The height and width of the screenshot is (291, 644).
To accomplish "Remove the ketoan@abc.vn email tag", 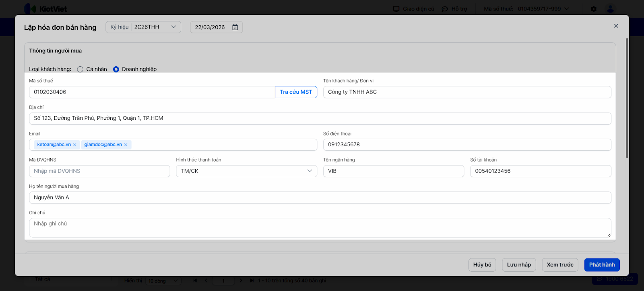I will (x=75, y=145).
